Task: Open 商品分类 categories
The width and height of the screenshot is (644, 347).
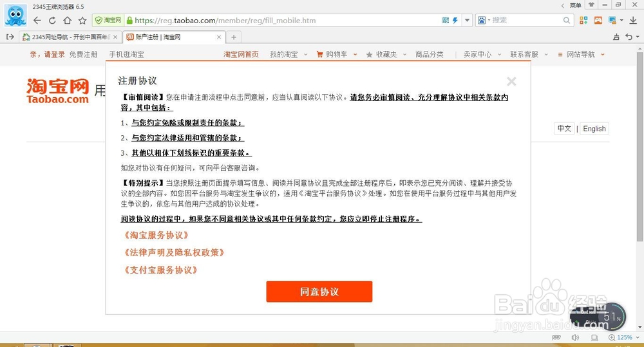Action: 429,54
